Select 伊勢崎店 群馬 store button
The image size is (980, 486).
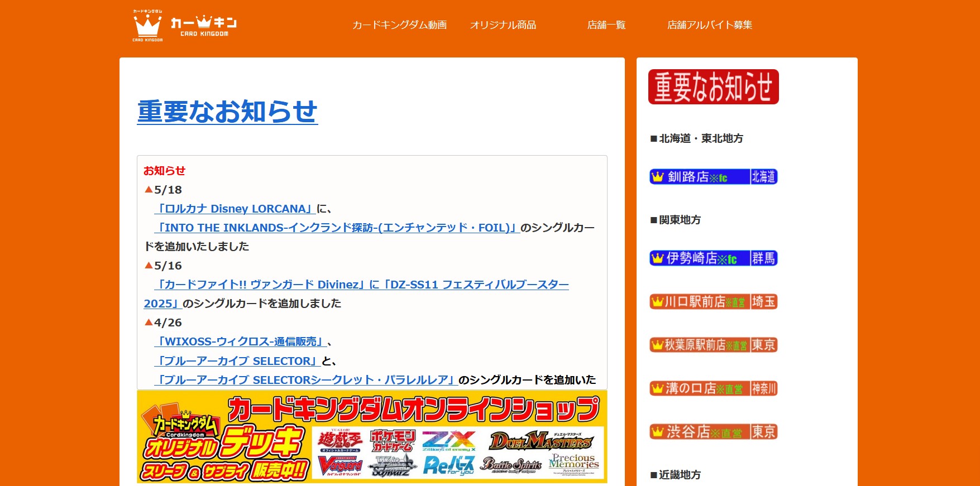pos(714,258)
